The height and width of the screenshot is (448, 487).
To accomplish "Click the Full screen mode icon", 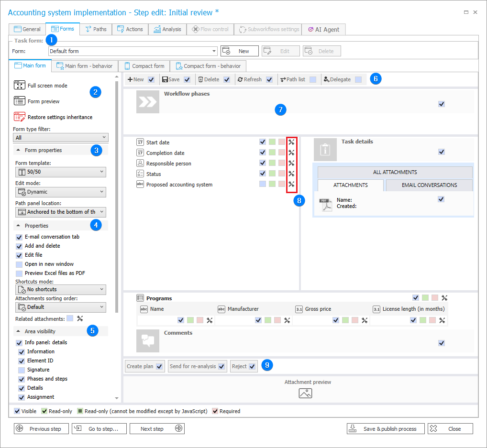I will tap(19, 85).
